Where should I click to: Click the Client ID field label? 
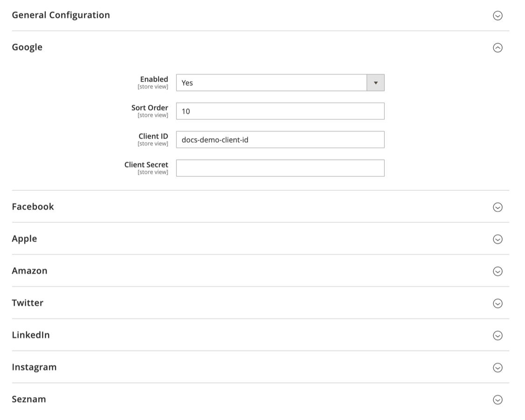coord(153,136)
